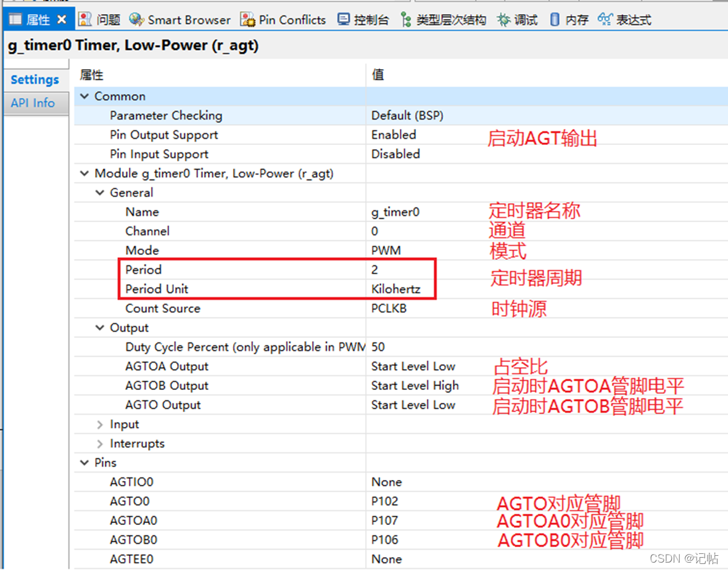The height and width of the screenshot is (570, 728).
Task: Click the Pin Input Support value Disabled
Action: [395, 154]
